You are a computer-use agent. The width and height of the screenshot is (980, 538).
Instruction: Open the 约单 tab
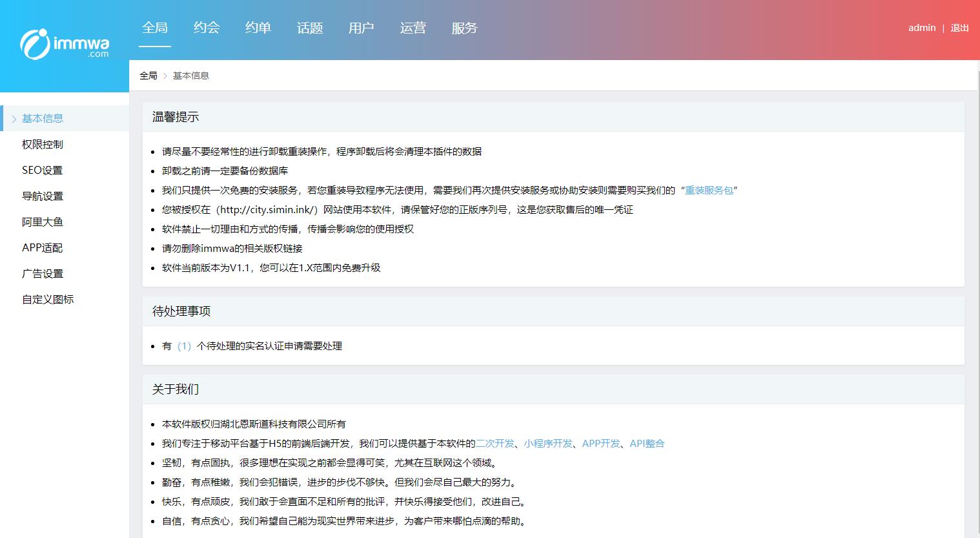pyautogui.click(x=258, y=28)
